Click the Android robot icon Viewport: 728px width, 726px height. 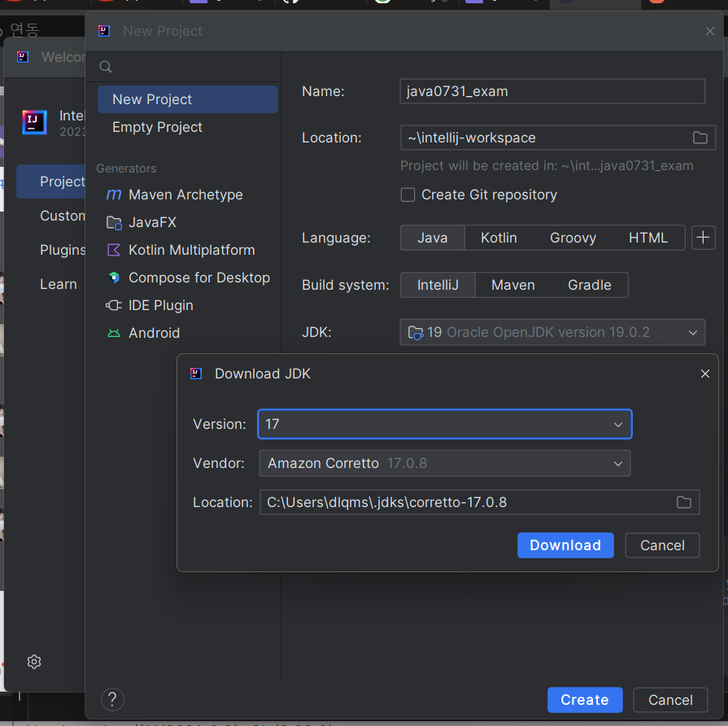point(114,334)
